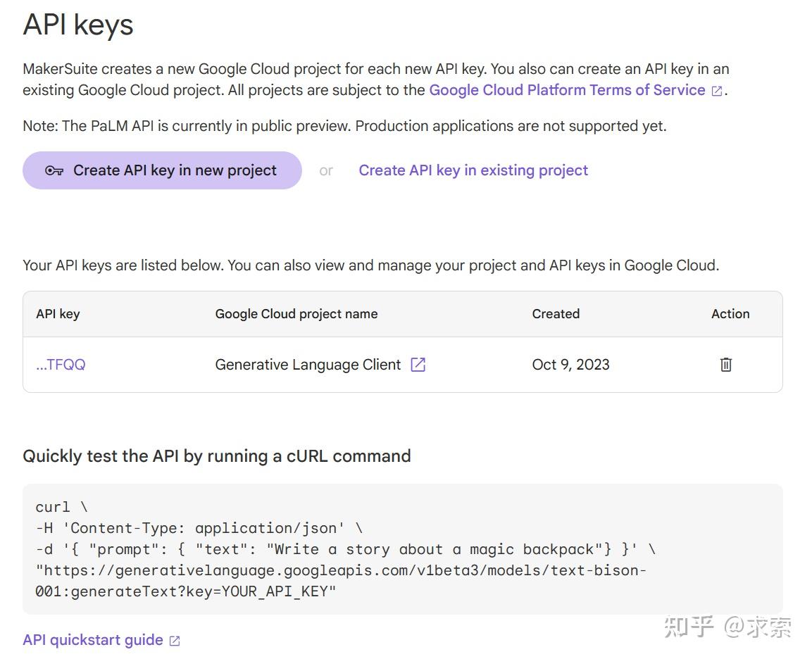The image size is (812, 659).
Task: Click the Quickly test the API heading
Action: pos(217,456)
